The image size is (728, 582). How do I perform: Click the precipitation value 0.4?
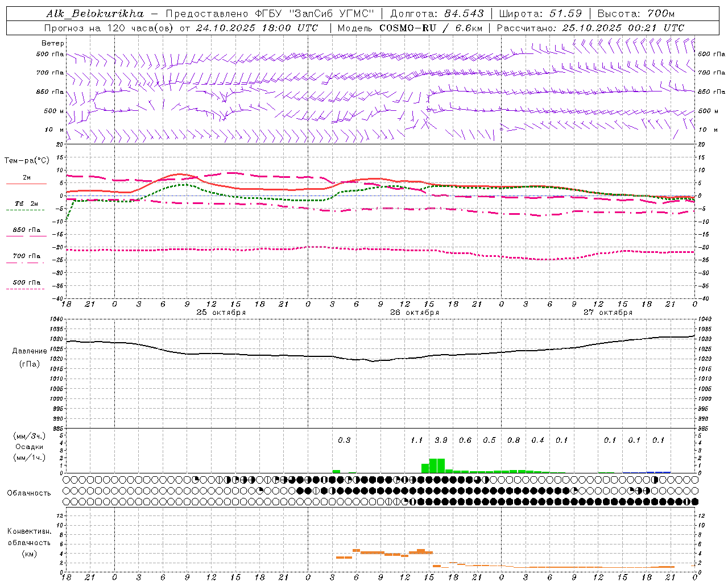537,440
